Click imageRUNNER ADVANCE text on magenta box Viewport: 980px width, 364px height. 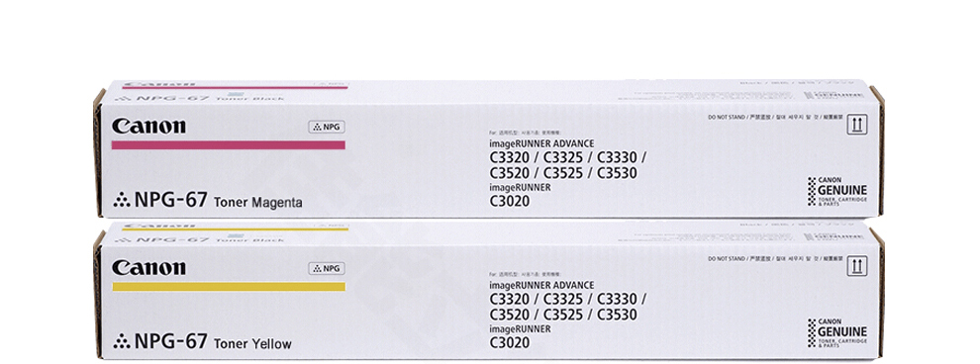[541, 143]
